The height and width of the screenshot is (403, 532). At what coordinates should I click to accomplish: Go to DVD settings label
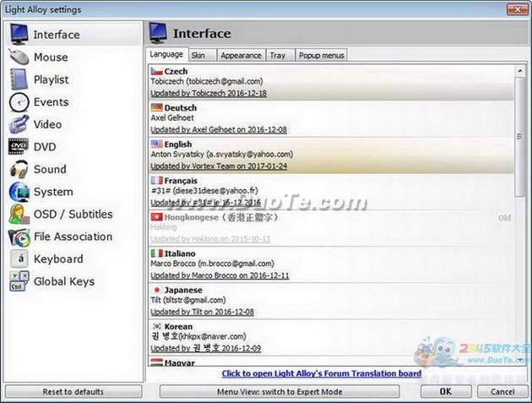pos(45,147)
